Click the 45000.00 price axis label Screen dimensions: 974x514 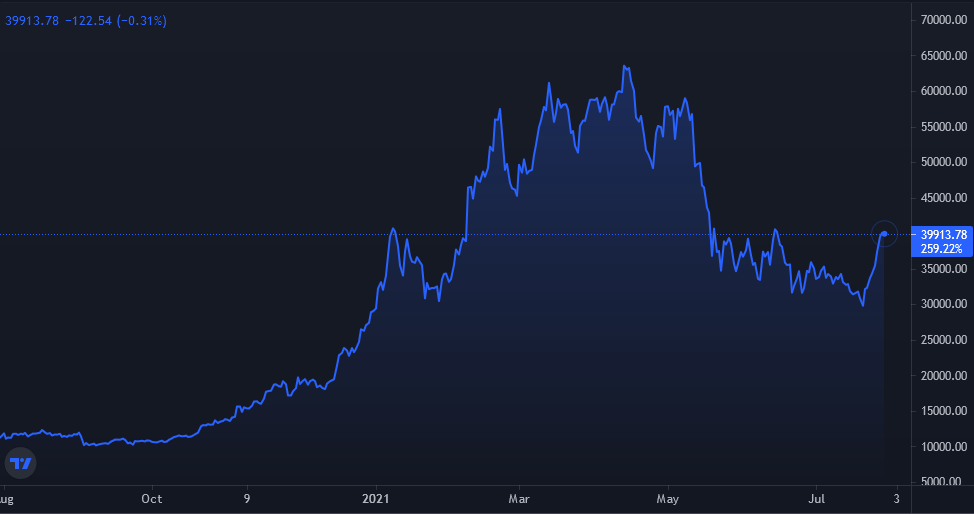(x=944, y=198)
